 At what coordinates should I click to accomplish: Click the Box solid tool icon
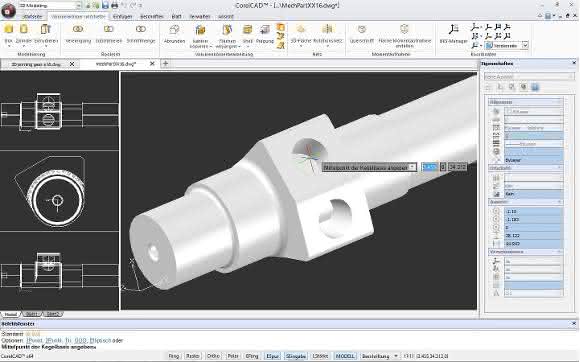point(8,29)
